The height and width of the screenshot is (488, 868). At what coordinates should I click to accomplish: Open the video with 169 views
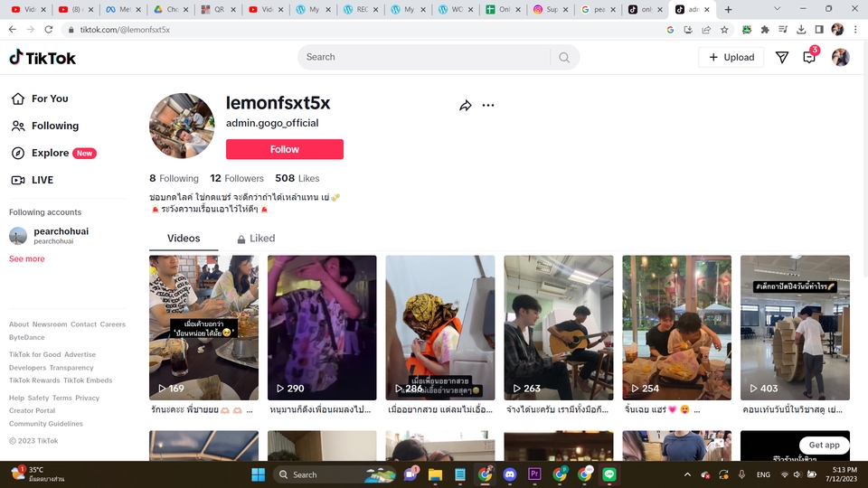203,327
